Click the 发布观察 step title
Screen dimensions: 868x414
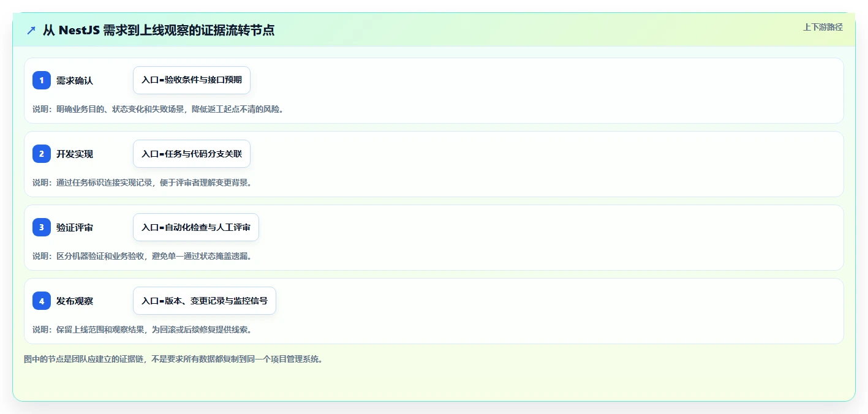(75, 301)
